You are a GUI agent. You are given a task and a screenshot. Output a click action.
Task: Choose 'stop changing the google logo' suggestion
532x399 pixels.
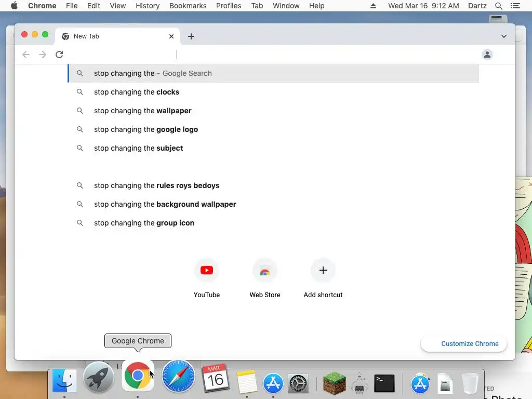point(273,129)
